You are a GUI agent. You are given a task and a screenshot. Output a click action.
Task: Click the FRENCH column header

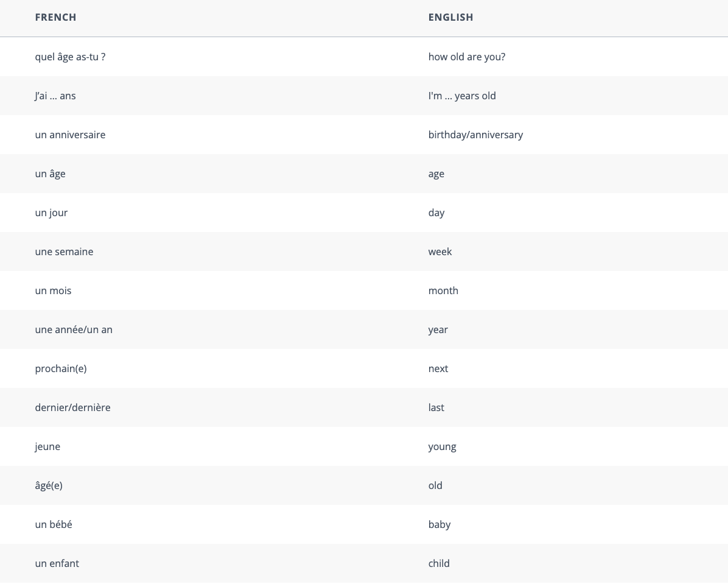point(56,17)
